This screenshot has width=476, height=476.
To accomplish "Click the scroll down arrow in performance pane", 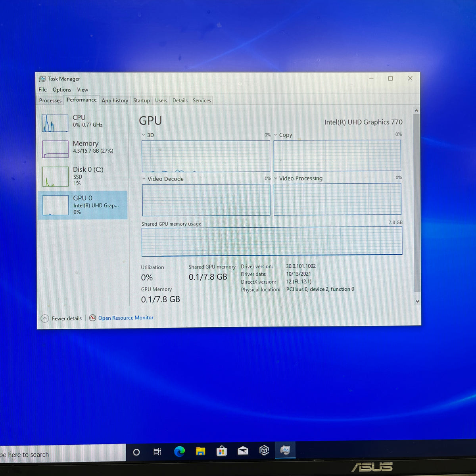I will 417,301.
